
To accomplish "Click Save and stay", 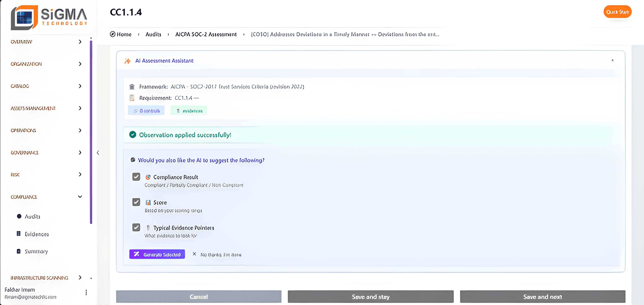I will coord(371,297).
